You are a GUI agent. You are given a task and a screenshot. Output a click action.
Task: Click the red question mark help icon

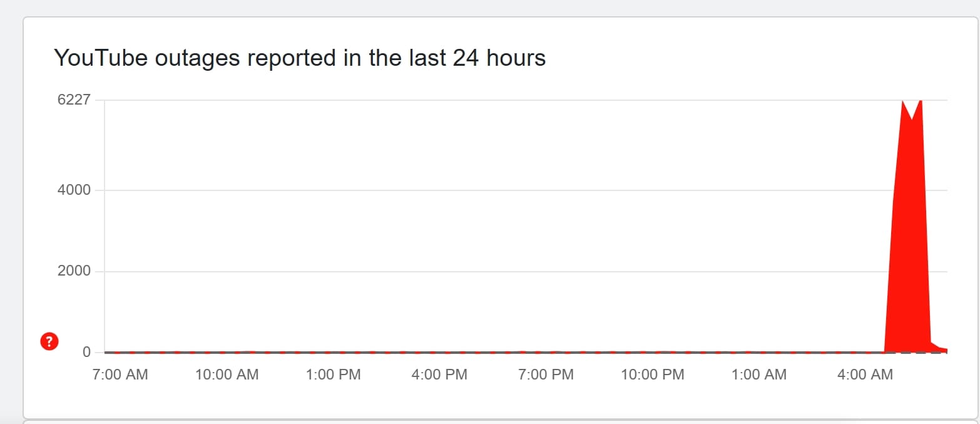pyautogui.click(x=49, y=341)
